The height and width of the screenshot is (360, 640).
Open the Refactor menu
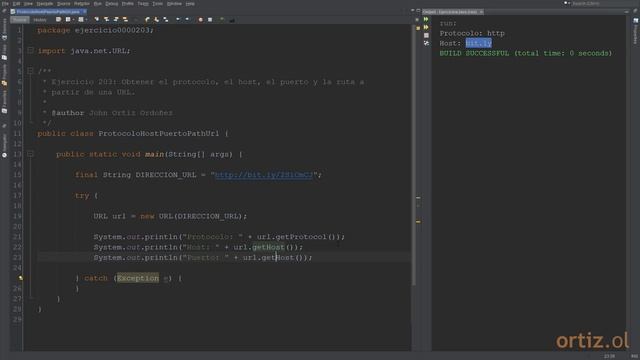click(x=82, y=4)
